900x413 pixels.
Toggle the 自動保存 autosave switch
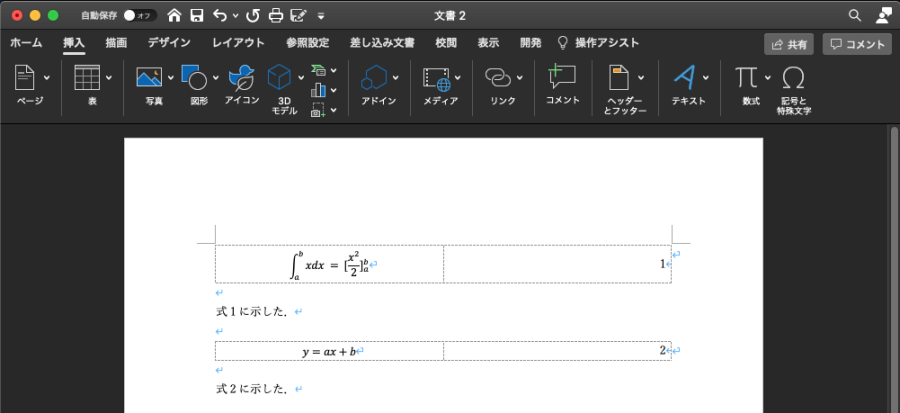137,16
